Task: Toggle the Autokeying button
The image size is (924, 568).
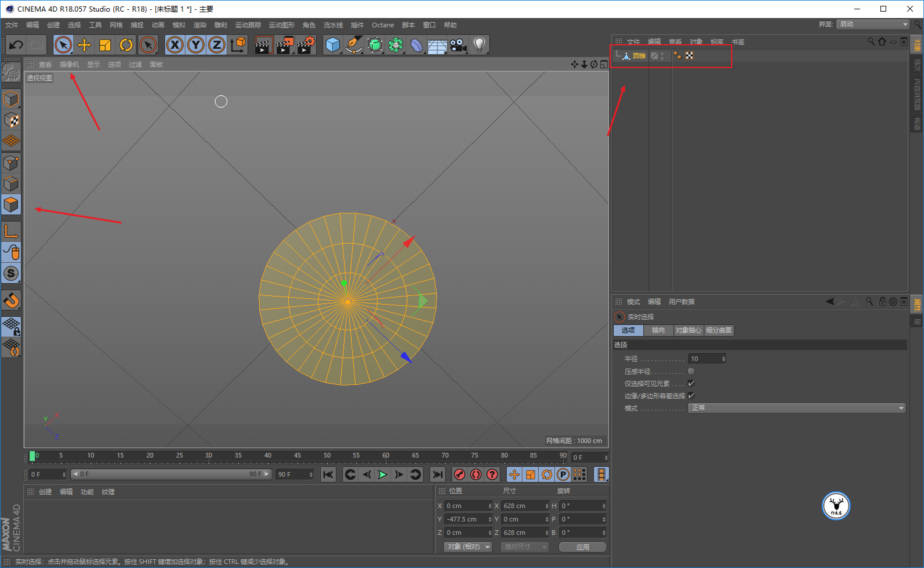Action: coord(476,474)
